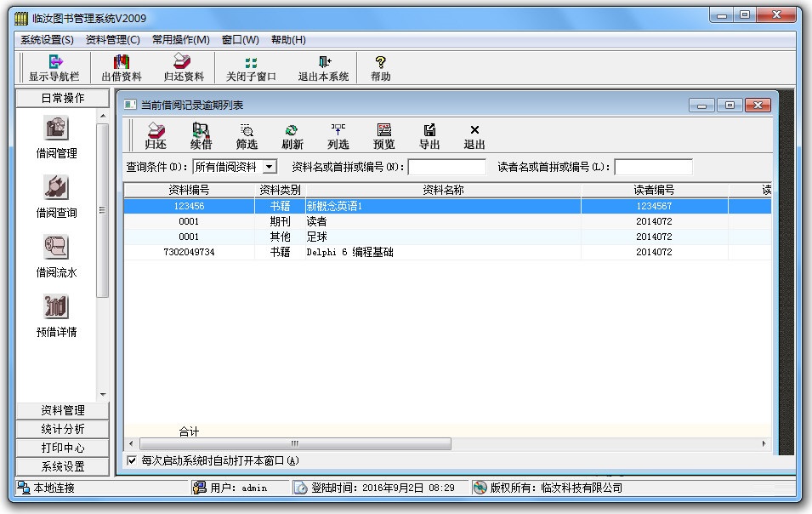
Task: Click reader number 1234567
Action: coord(655,206)
